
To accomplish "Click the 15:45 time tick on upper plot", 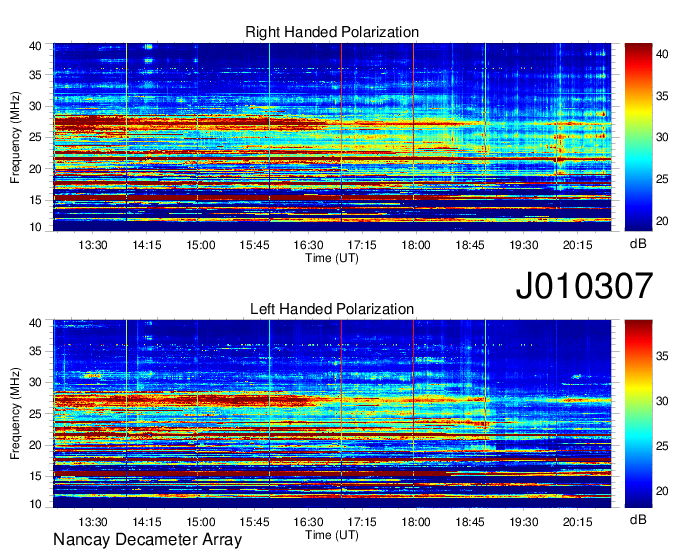I will coord(255,245).
